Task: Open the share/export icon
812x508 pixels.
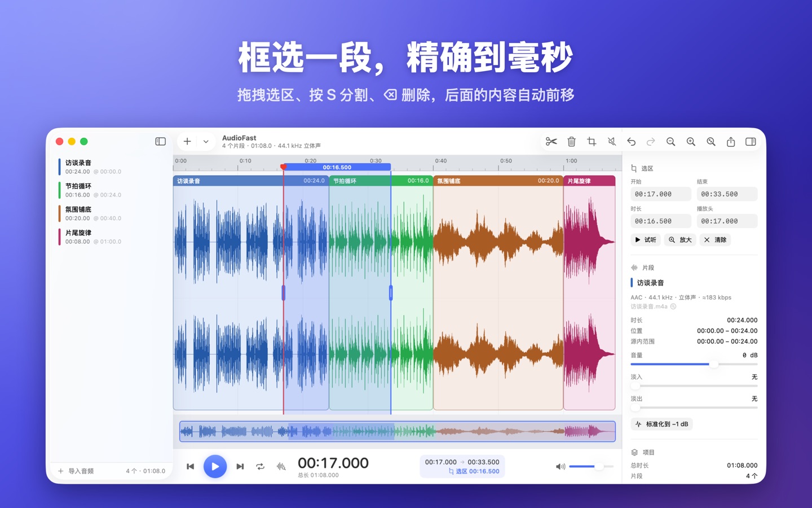Action: tap(731, 142)
